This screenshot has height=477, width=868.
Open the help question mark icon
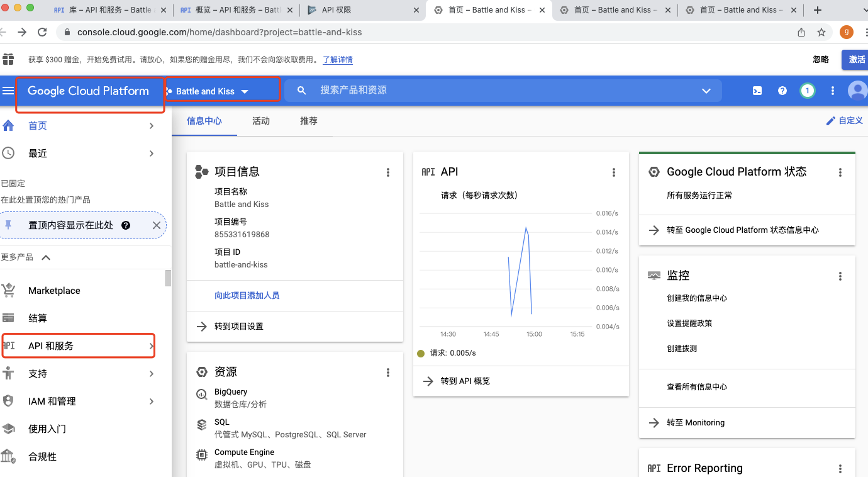782,91
